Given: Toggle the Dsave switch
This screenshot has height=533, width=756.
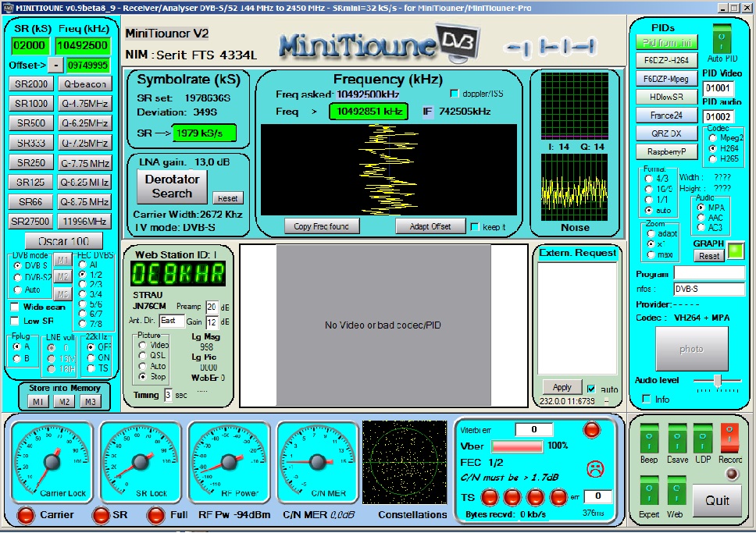Looking at the screenshot, I should point(677,438).
